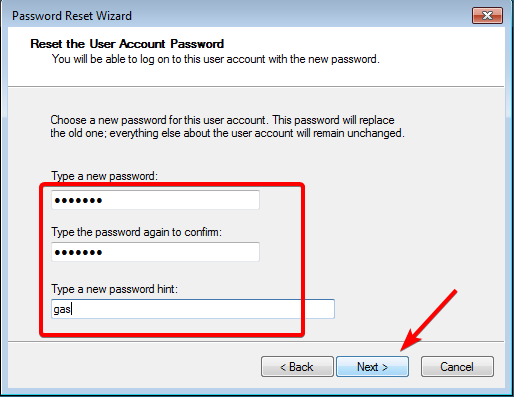Click the 'Type a new password hint:' label
The height and width of the screenshot is (397, 514).
pos(114,289)
